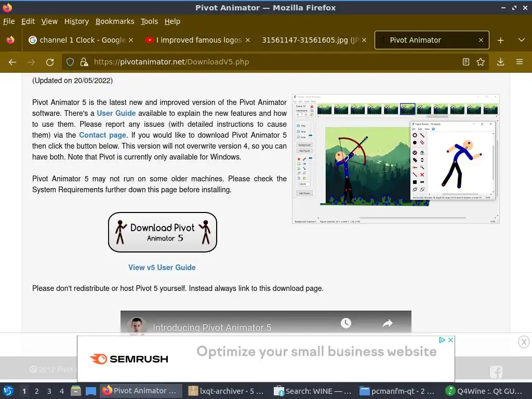Go back to the previous page
Viewport: 532px width, 399px height.
coord(12,62)
